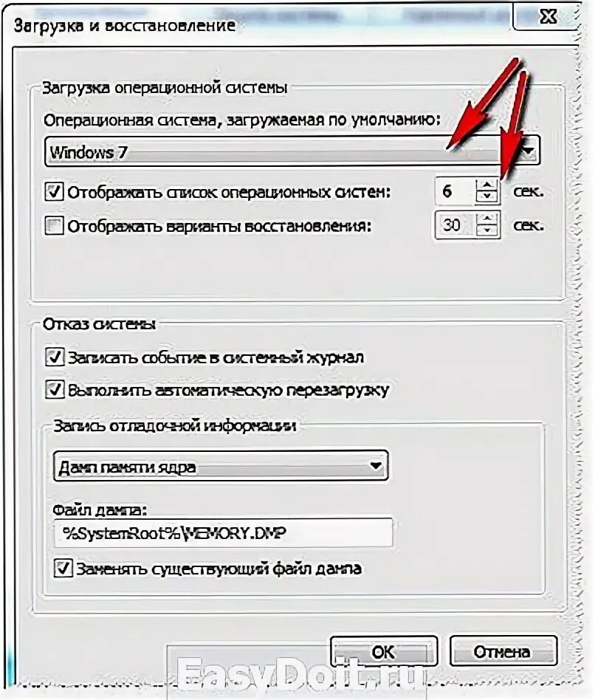Click the Отмена button
The height and width of the screenshot is (700, 595).
click(503, 652)
